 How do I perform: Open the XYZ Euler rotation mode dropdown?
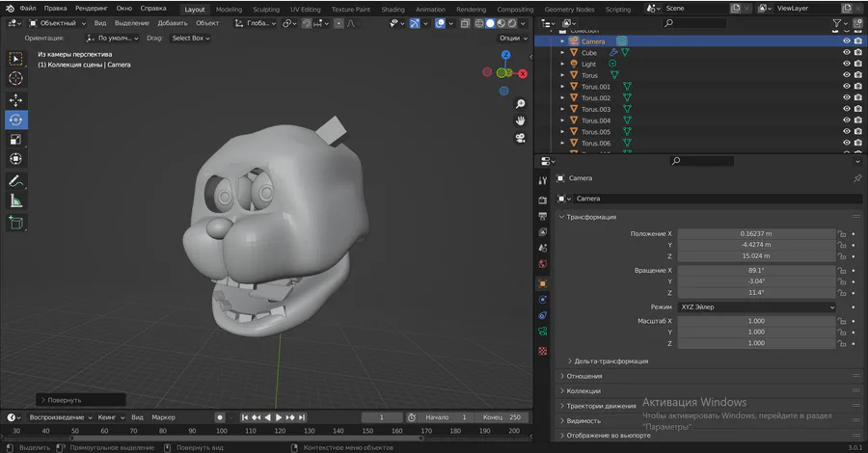(x=756, y=306)
